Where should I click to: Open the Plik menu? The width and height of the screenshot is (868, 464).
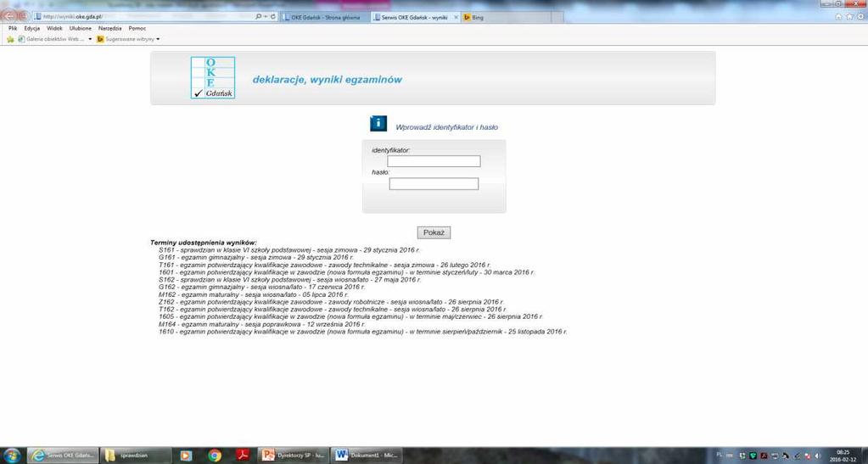[13, 28]
